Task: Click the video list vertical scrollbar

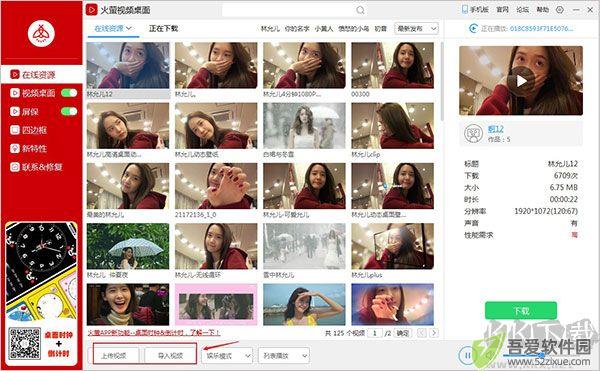Action: (x=442, y=81)
